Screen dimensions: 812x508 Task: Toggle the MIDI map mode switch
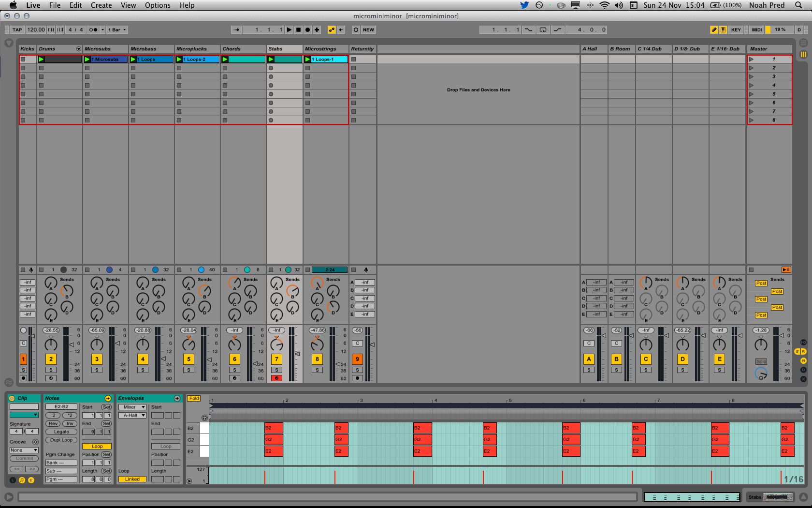[757, 30]
